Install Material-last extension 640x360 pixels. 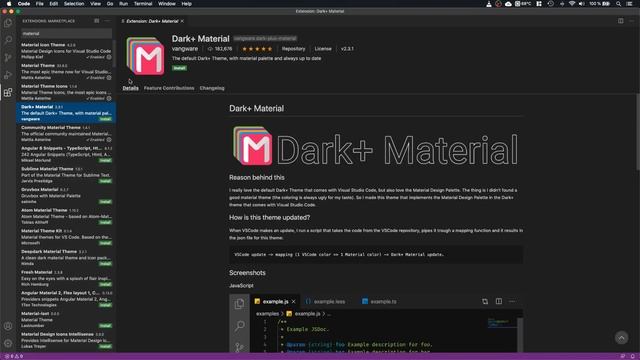[x=105, y=326]
